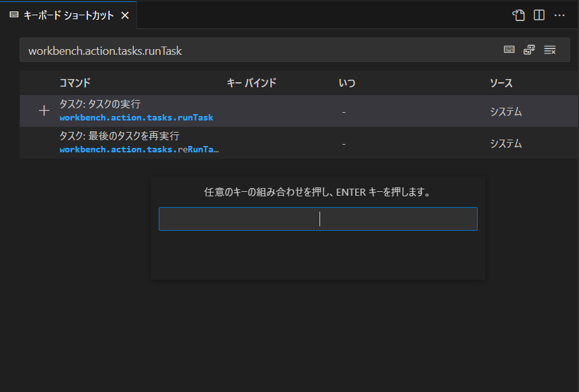Click the コマンド column header

pyautogui.click(x=75, y=83)
